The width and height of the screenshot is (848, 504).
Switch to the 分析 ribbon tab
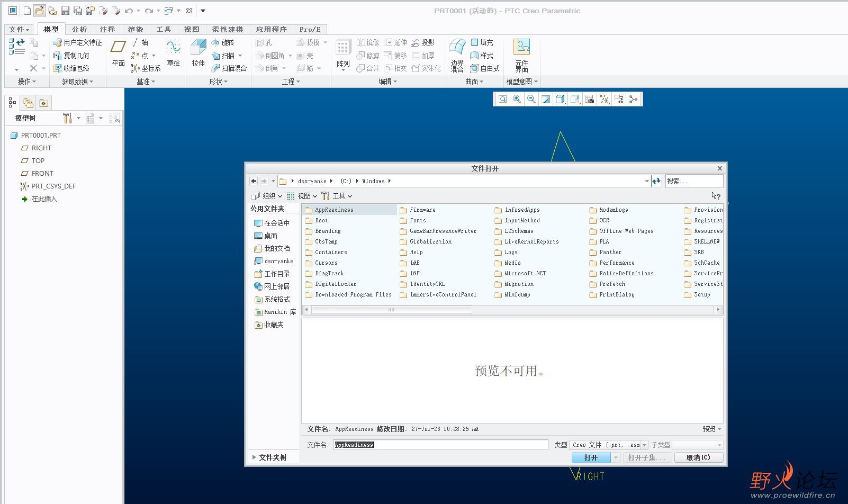pyautogui.click(x=79, y=30)
